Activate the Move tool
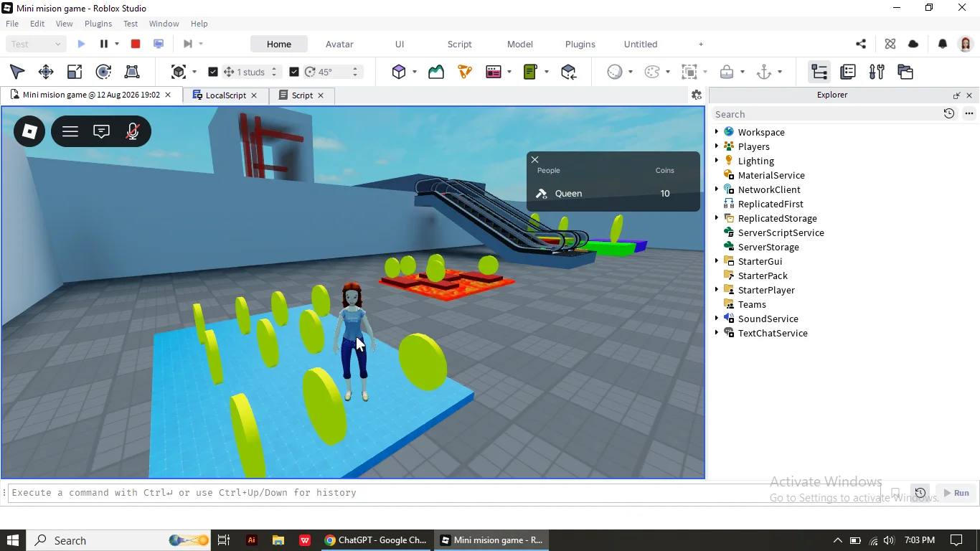 click(x=46, y=72)
